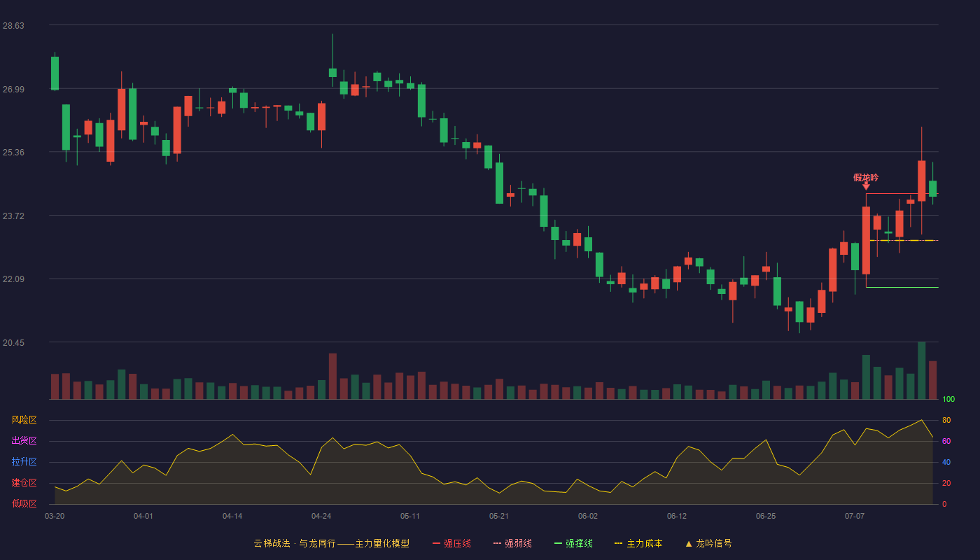980x560 pixels.
Task: Click the 04-01 date label
Action: [143, 516]
